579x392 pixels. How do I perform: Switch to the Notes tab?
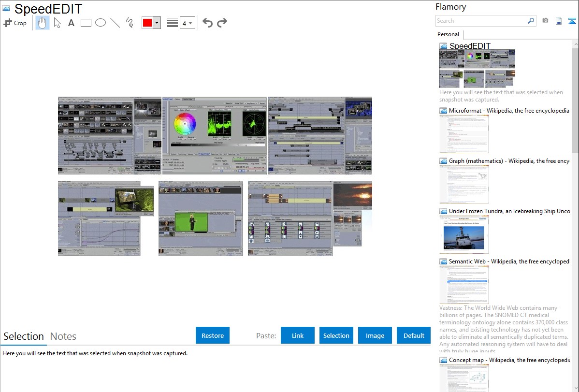(x=63, y=336)
